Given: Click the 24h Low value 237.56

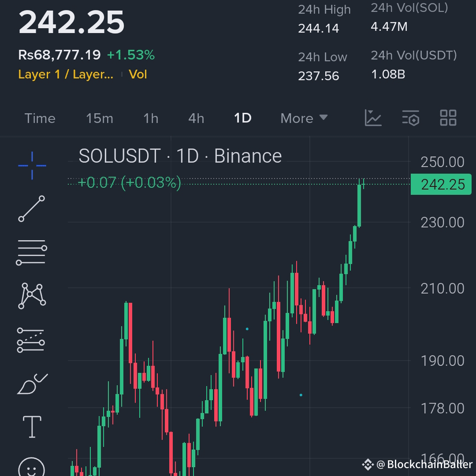Looking at the screenshot, I should point(319,76).
